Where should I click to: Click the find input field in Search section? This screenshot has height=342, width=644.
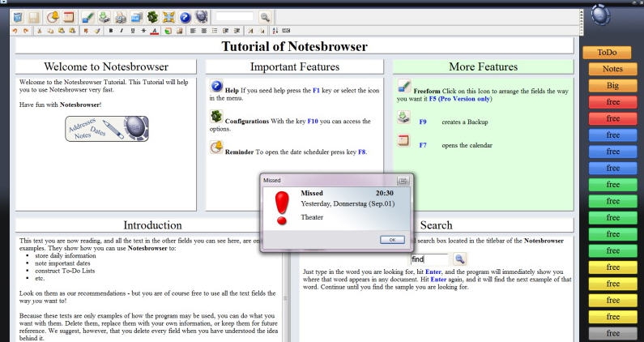point(429,259)
